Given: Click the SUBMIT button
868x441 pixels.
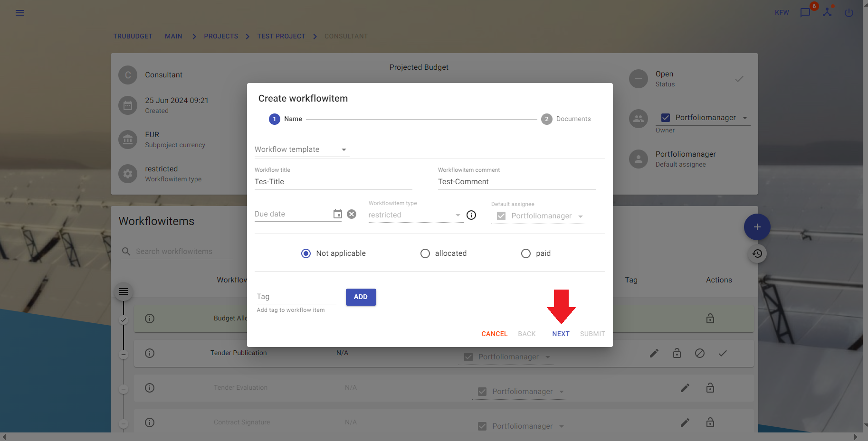Looking at the screenshot, I should [592, 334].
